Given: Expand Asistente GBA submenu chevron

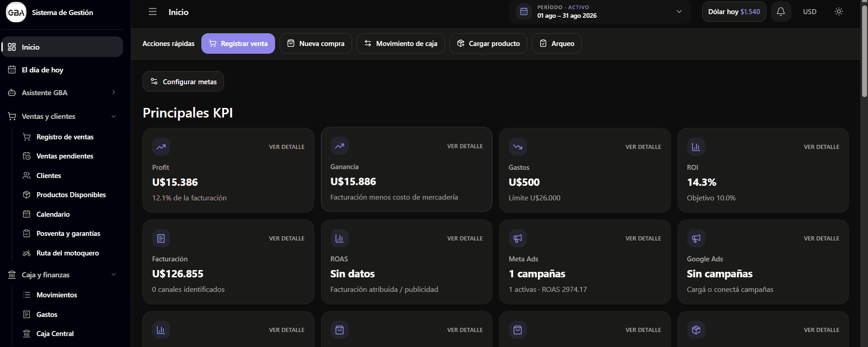Looking at the screenshot, I should (x=113, y=92).
